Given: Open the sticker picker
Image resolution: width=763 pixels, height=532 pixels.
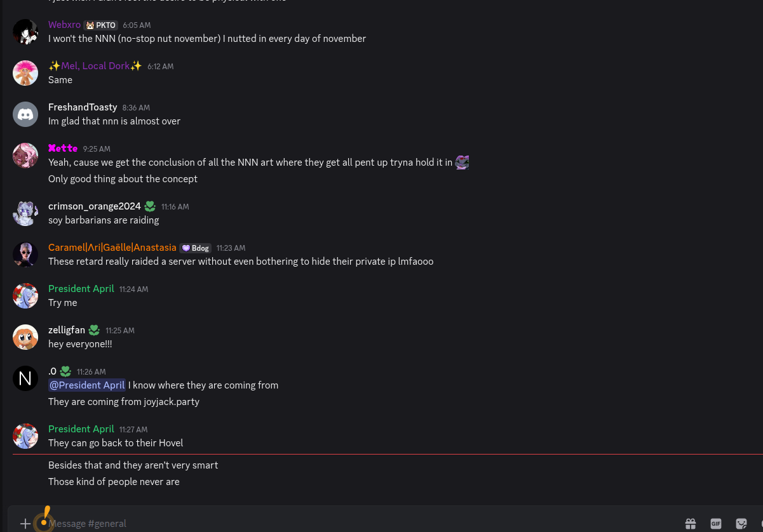Looking at the screenshot, I should 741,524.
